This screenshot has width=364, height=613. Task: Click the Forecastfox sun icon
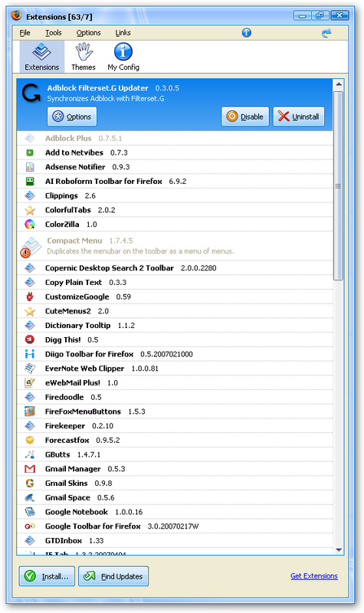point(30,440)
